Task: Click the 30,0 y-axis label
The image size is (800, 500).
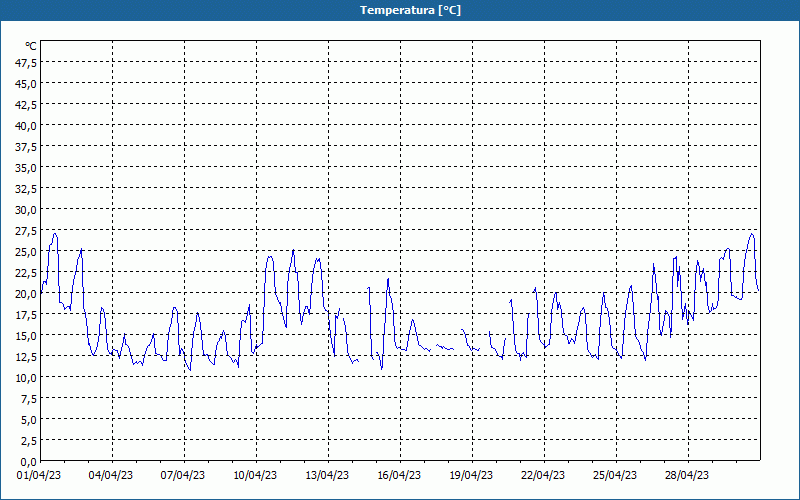Action: (27, 210)
